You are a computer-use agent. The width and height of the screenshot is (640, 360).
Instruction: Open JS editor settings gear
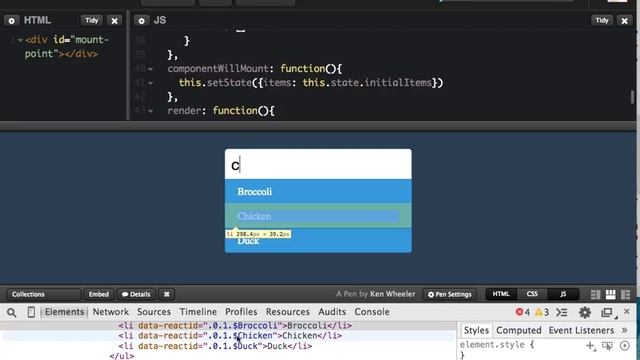point(141,20)
